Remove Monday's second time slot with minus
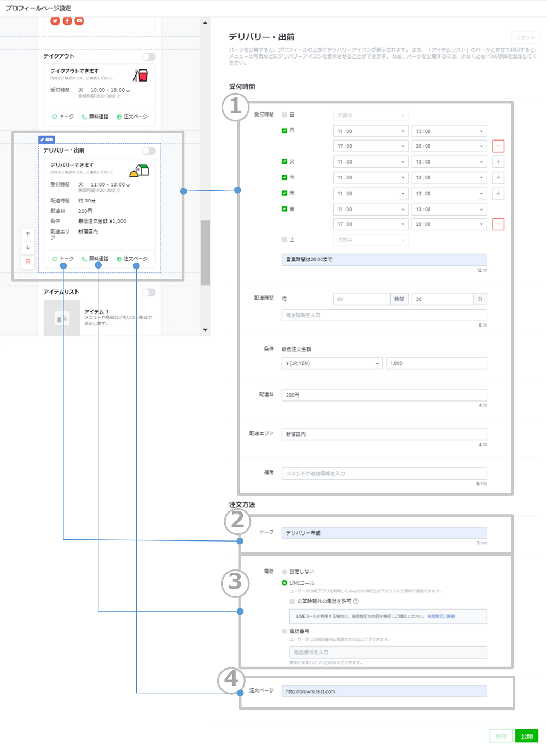Screen dimensions: 547x756 498,146
